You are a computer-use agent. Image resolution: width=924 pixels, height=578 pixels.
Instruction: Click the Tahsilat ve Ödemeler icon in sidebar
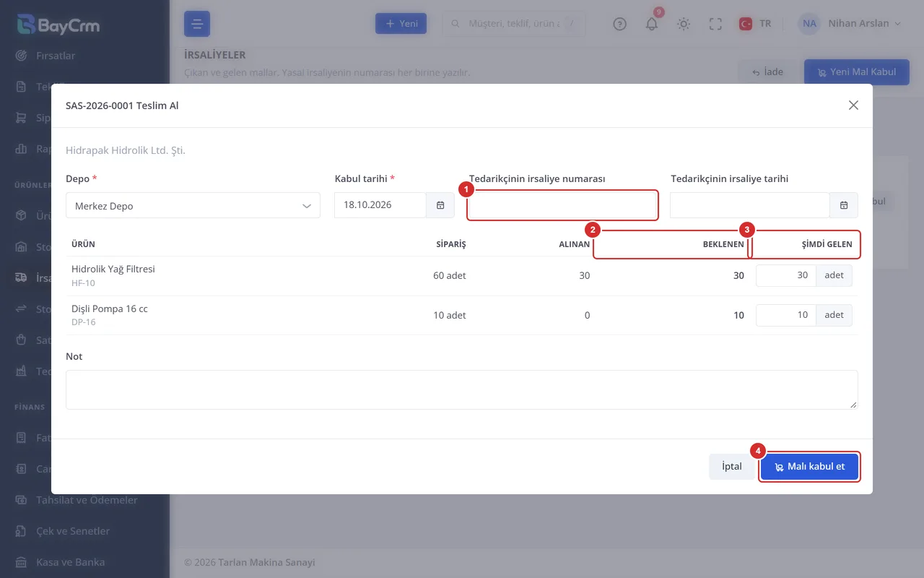pyautogui.click(x=22, y=500)
